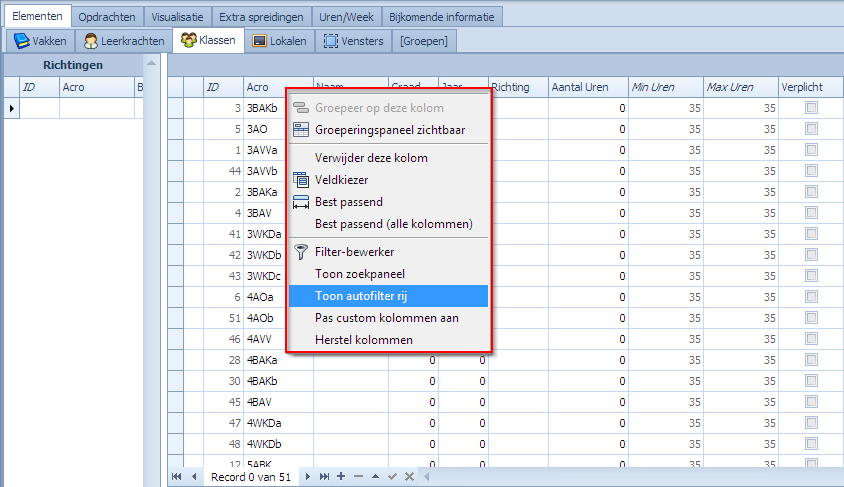Click the Record 0 van 51 indicator

251,477
